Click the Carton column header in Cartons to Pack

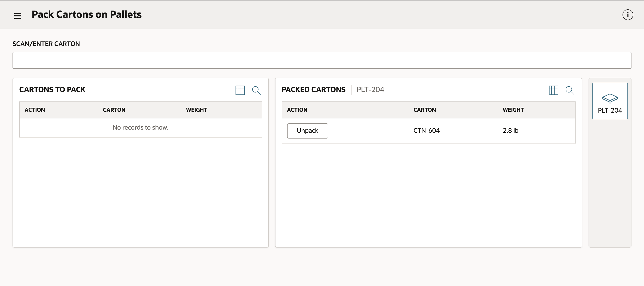pyautogui.click(x=114, y=110)
